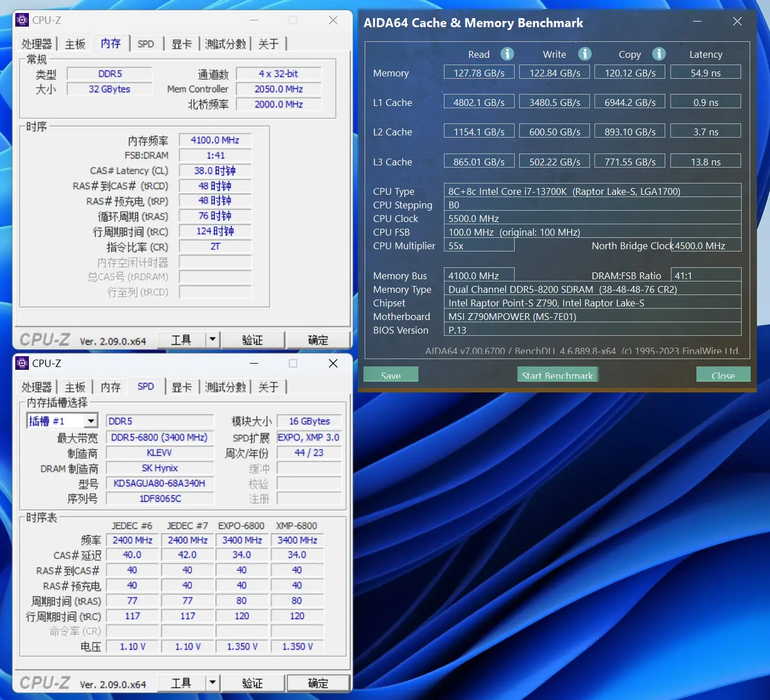Click the Memory Read 127.78 GB/s result field
The width and height of the screenshot is (770, 700).
coord(478,73)
